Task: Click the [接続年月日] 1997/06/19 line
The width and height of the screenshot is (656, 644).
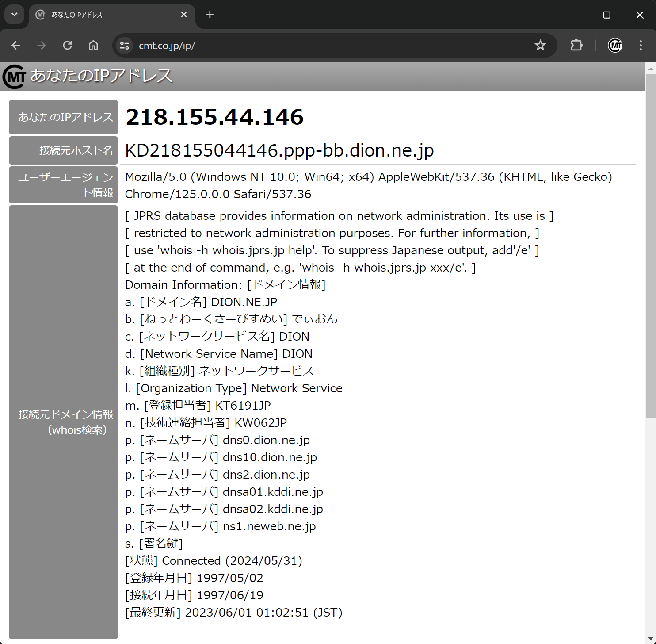Action: coord(194,595)
